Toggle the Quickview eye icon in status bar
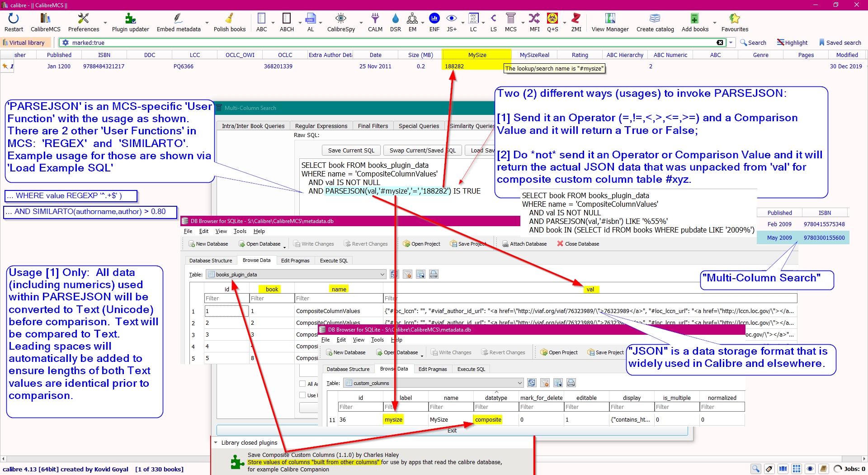Screen dimensions: 868x475 810,469
